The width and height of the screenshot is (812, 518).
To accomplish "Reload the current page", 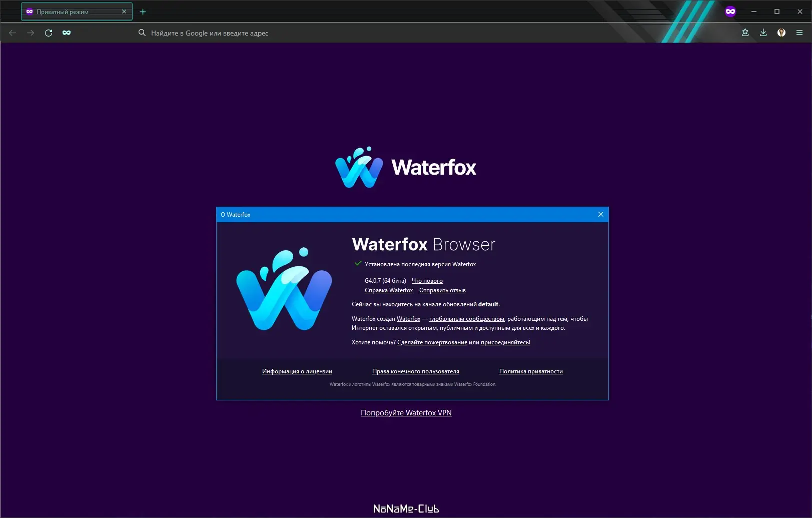I will coord(49,33).
